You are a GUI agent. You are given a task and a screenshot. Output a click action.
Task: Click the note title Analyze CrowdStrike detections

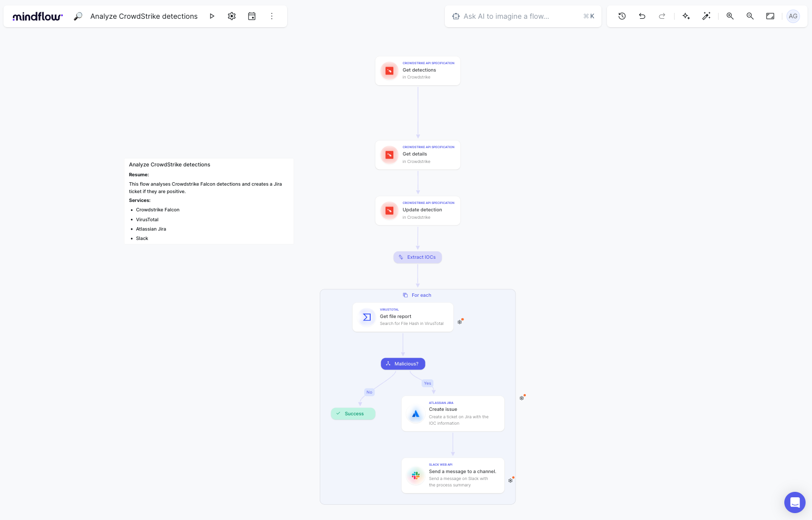(170, 165)
